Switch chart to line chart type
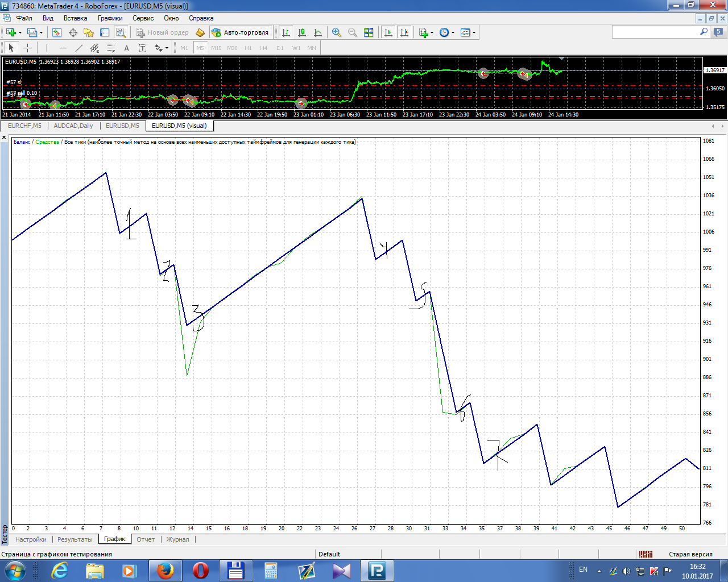728x582 pixels. tap(318, 32)
